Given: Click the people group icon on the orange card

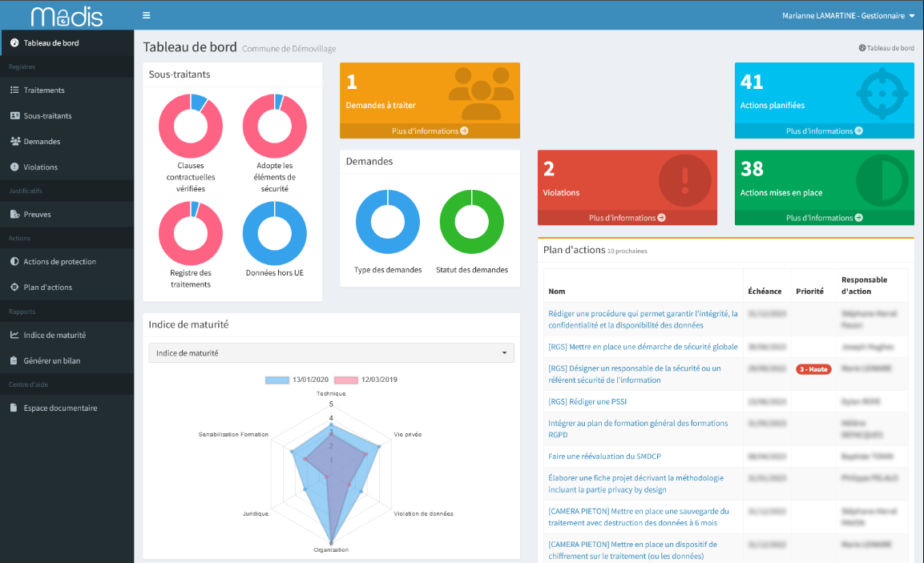Looking at the screenshot, I should pos(481,93).
